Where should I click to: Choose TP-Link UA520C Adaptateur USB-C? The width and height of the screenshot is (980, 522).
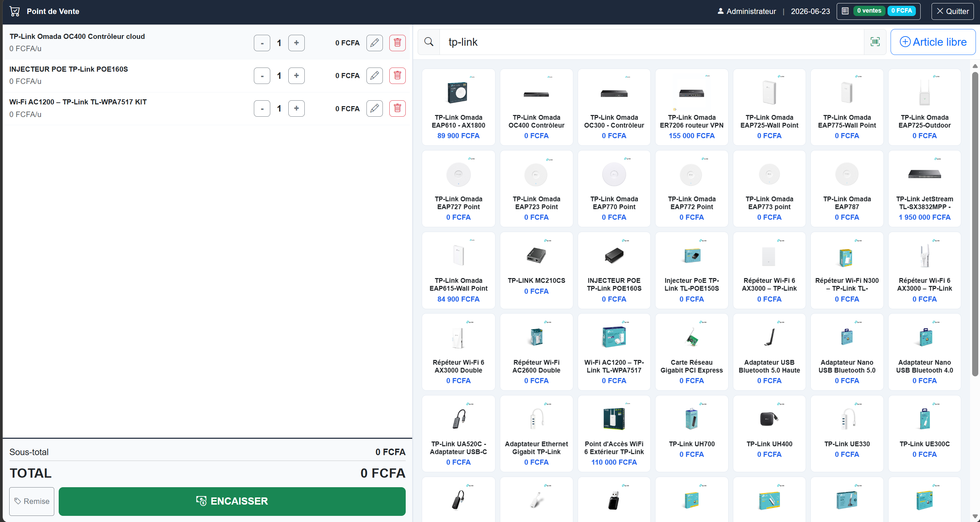click(458, 433)
